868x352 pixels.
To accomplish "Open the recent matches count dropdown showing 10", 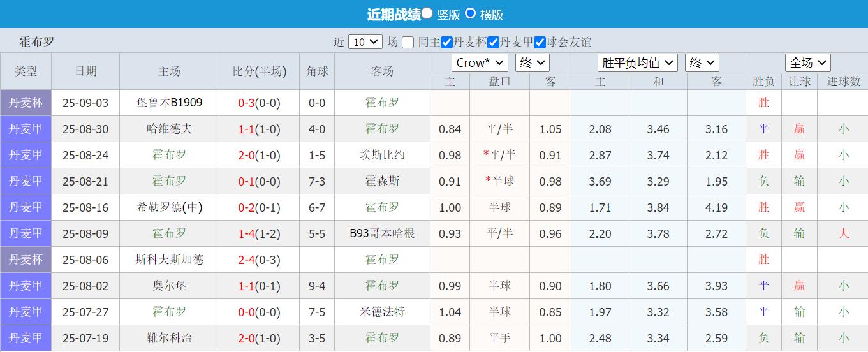I will (x=366, y=42).
